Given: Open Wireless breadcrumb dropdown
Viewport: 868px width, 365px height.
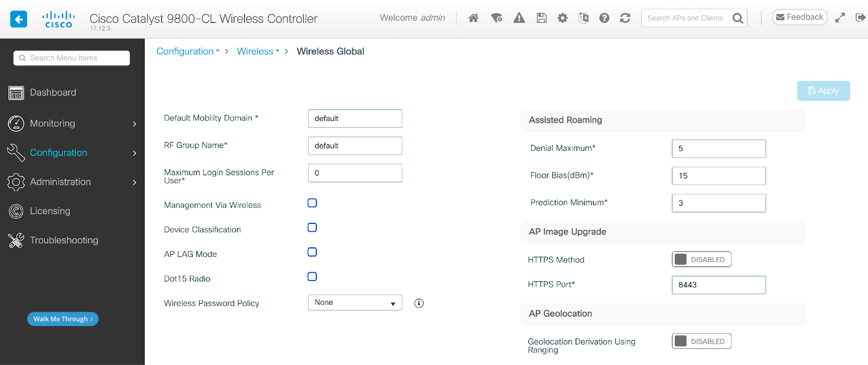Looking at the screenshot, I should click(258, 52).
